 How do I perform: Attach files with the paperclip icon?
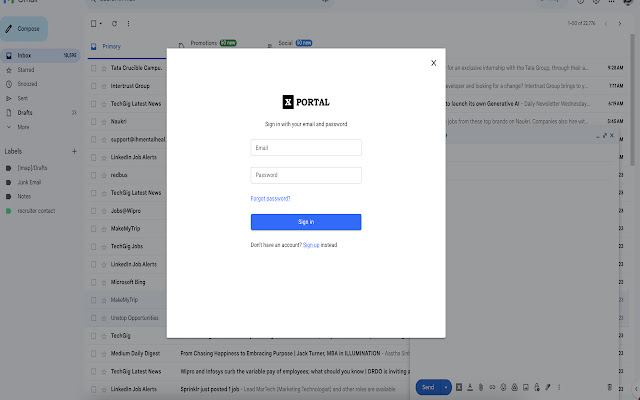click(x=481, y=387)
